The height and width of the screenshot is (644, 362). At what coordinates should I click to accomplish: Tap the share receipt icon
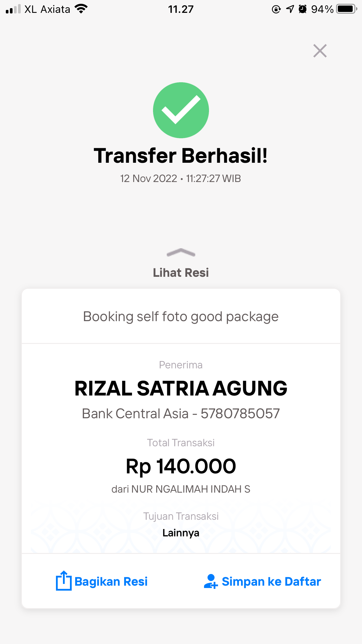[x=64, y=581]
